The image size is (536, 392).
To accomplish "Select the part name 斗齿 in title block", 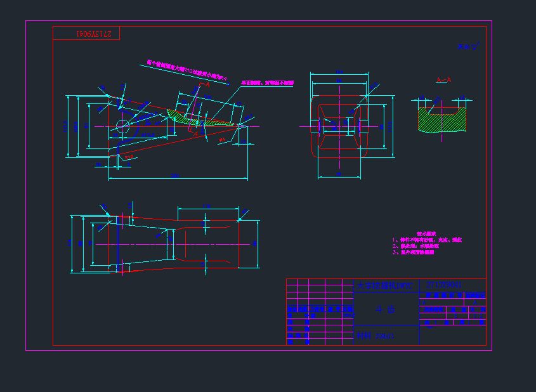I will 385,310.
